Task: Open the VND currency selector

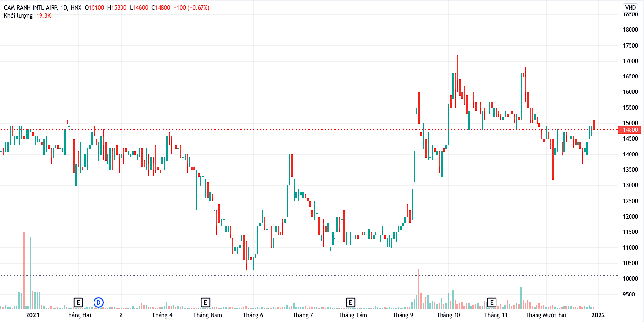Action: pos(630,7)
